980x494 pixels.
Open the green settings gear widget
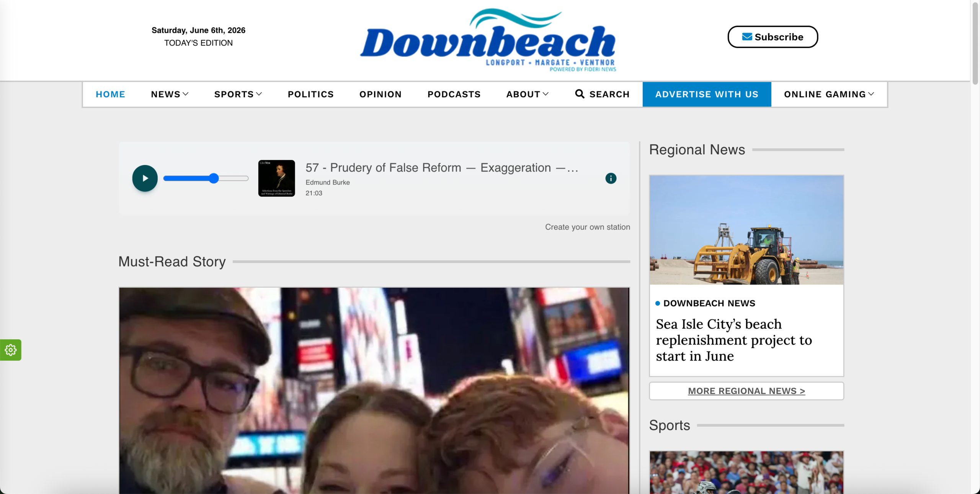pyautogui.click(x=10, y=350)
